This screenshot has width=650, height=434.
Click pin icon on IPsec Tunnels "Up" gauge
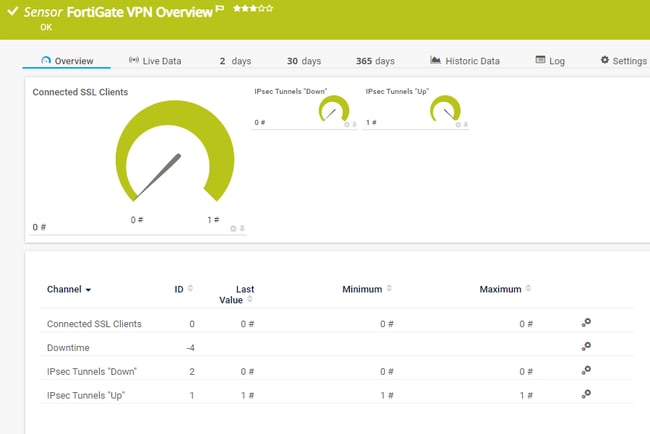466,124
